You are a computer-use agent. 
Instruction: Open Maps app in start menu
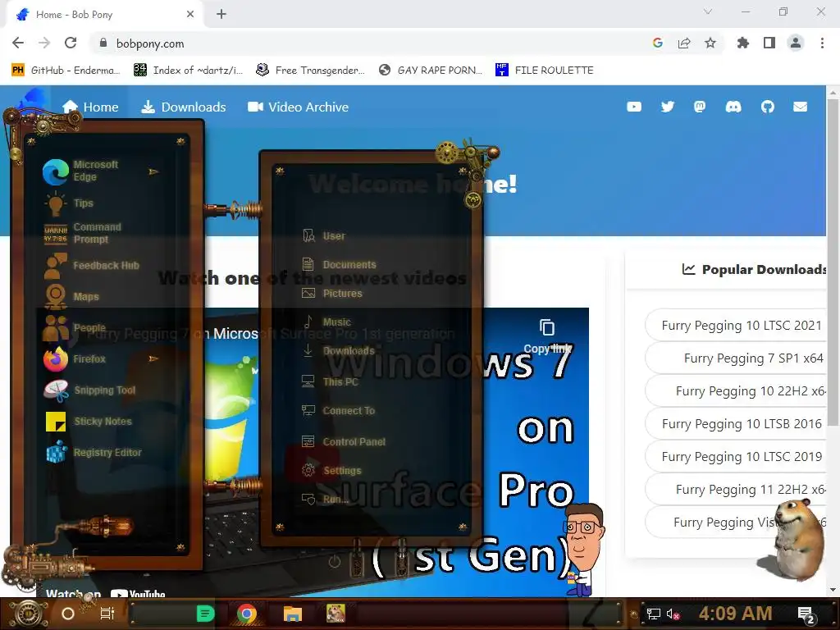tap(72, 296)
